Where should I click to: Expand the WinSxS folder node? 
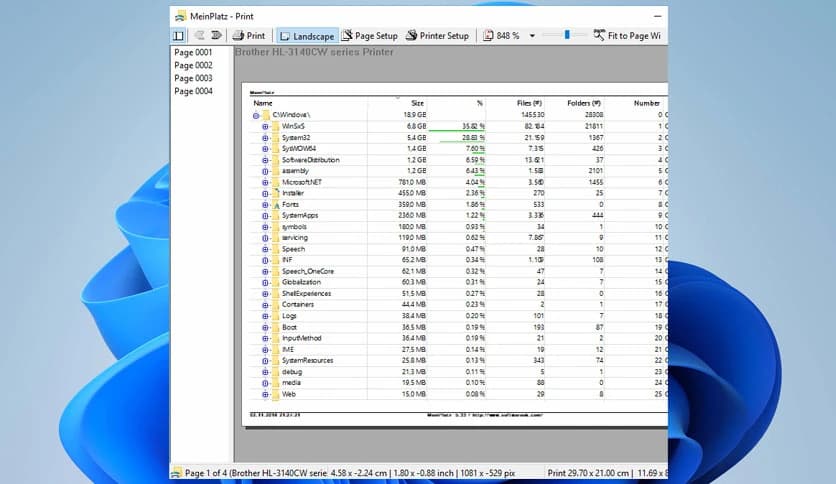[x=266, y=127]
